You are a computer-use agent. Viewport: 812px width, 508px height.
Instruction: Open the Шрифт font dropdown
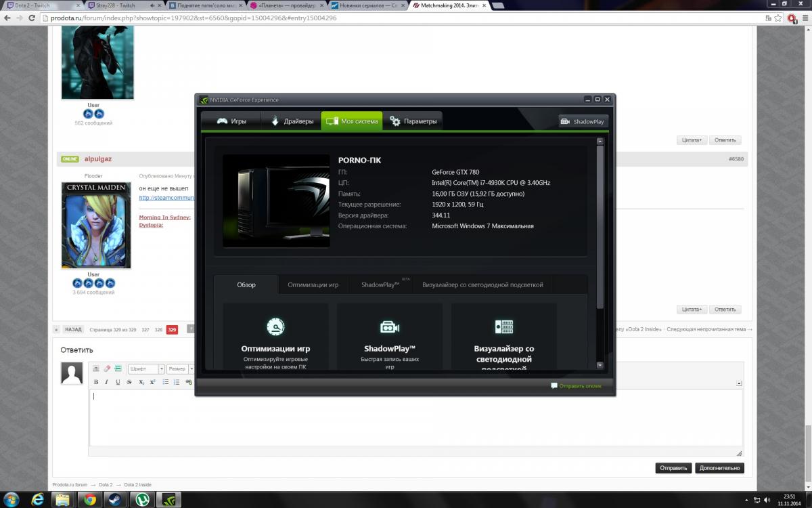pyautogui.click(x=145, y=369)
